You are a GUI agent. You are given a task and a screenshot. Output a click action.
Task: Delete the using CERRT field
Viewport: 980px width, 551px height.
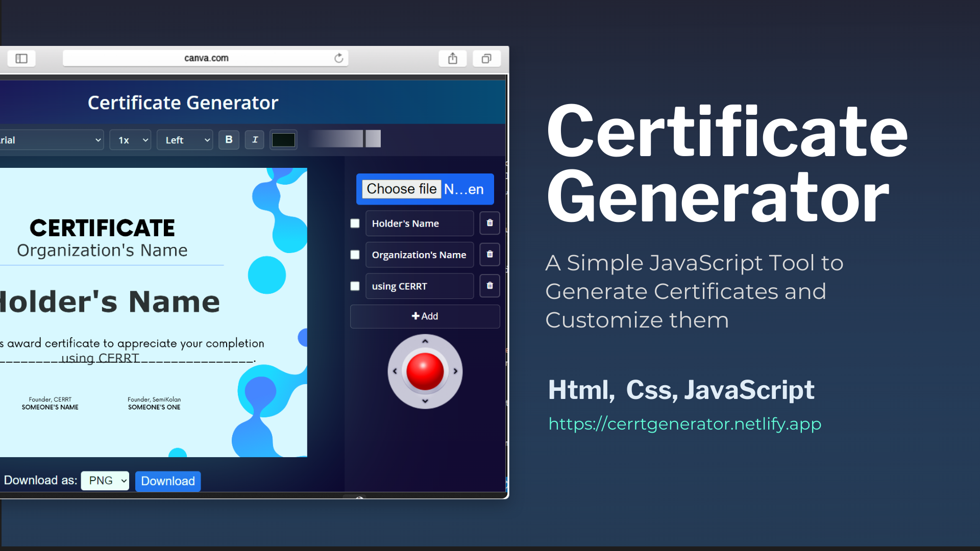[x=489, y=286]
